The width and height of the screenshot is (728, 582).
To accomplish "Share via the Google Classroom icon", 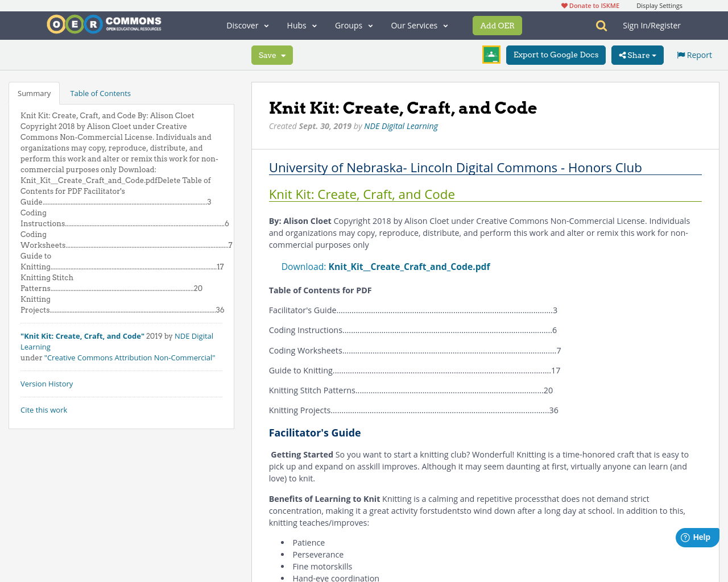I will tap(490, 54).
